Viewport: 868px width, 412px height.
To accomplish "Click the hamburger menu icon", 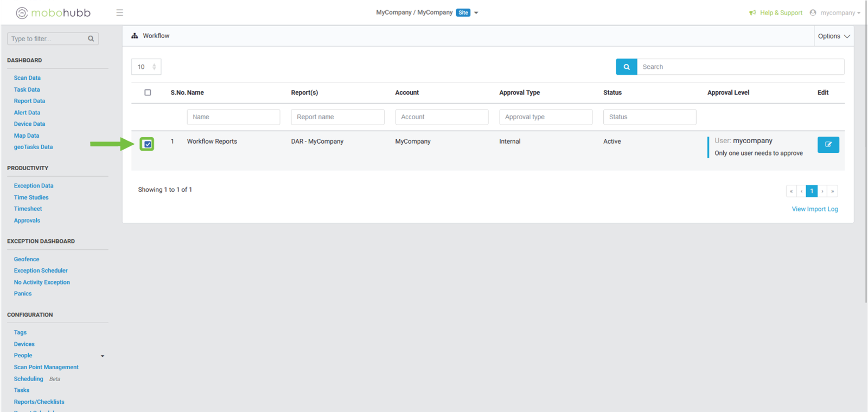I will 119,12.
